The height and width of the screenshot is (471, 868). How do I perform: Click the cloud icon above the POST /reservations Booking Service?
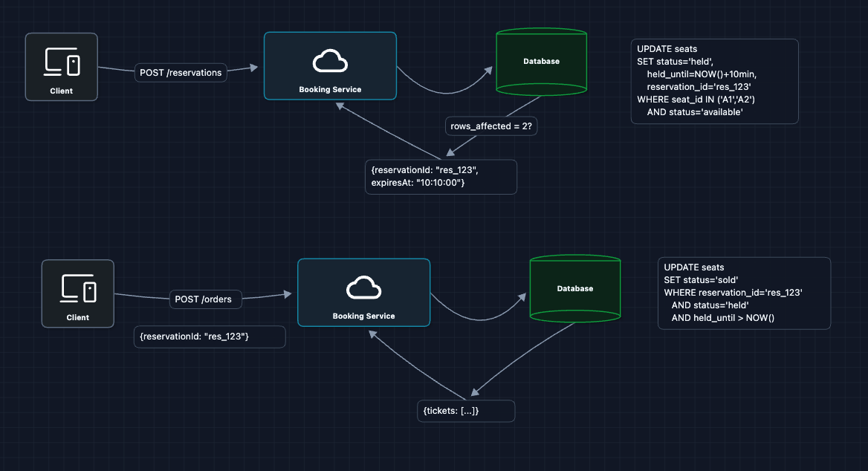(x=330, y=61)
